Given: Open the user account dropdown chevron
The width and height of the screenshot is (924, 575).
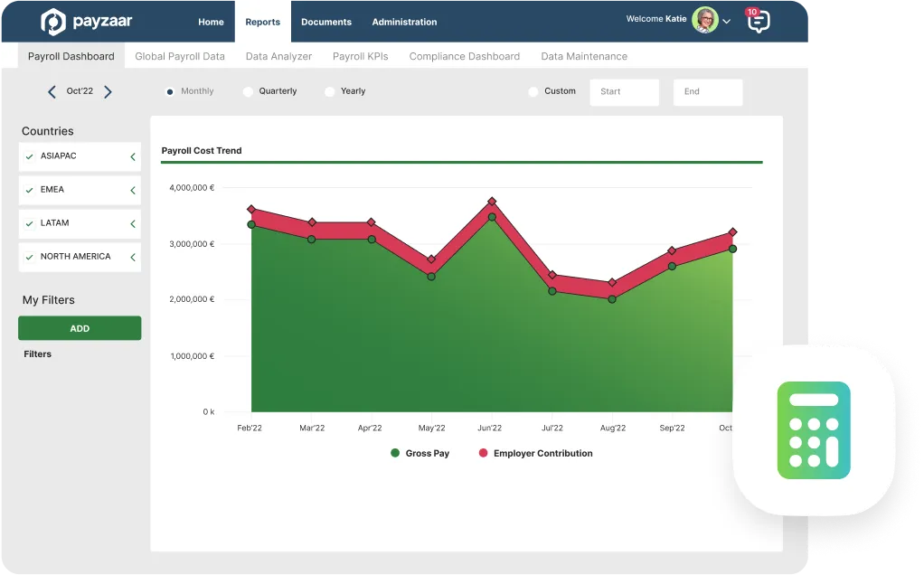Looking at the screenshot, I should pyautogui.click(x=727, y=19).
